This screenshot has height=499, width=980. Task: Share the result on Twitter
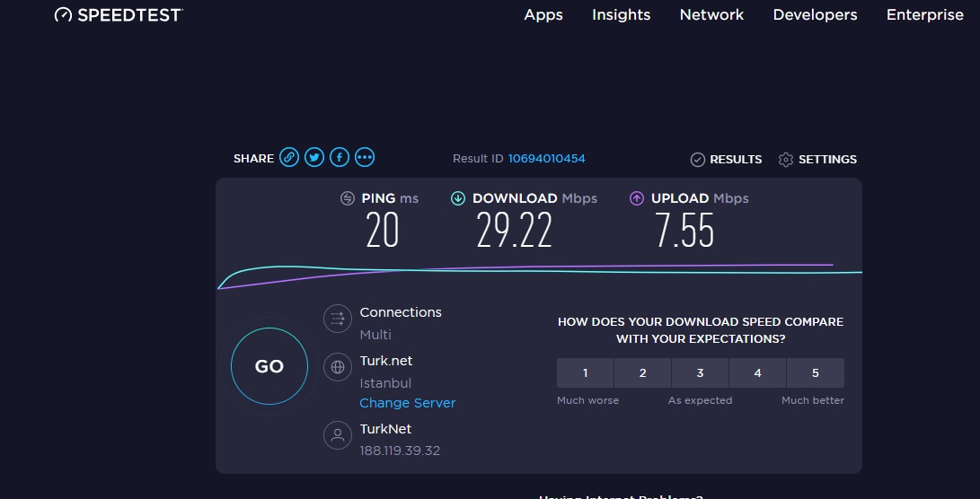[313, 158]
